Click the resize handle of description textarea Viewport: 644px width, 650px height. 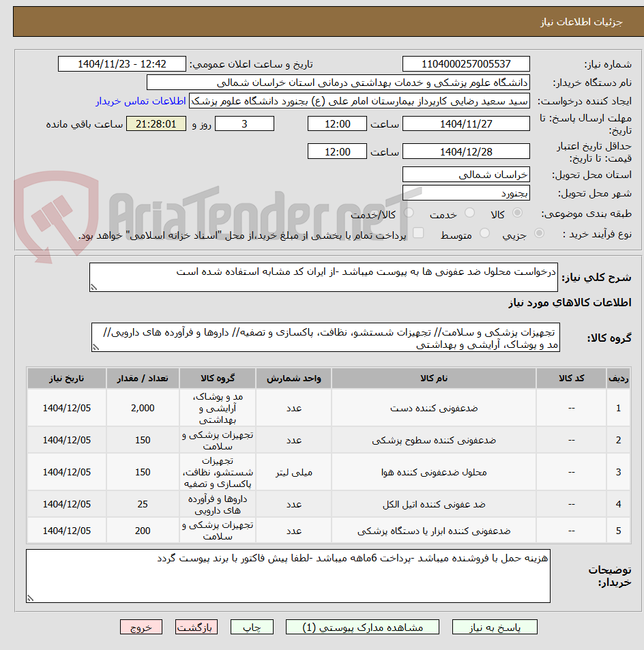pyautogui.click(x=93, y=287)
